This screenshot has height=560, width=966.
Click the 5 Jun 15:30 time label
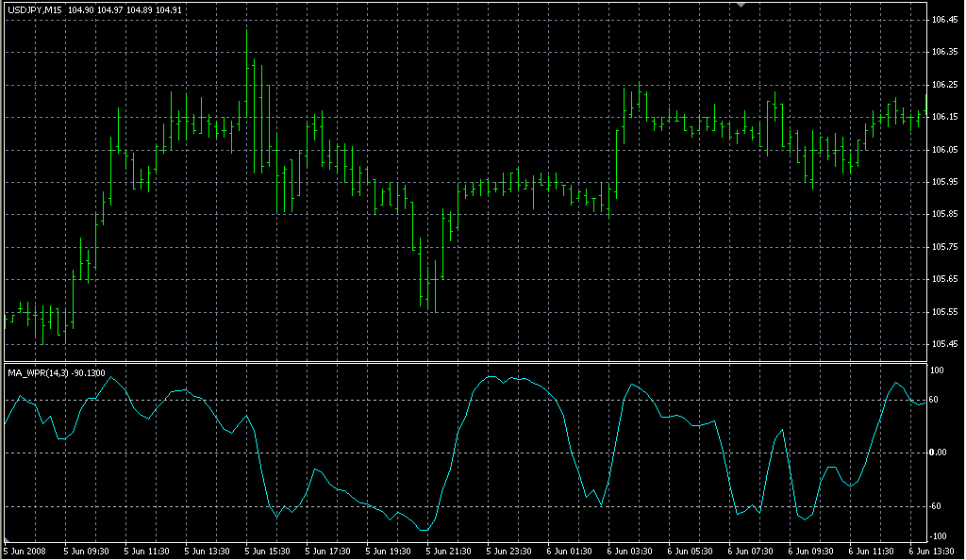[x=268, y=551]
